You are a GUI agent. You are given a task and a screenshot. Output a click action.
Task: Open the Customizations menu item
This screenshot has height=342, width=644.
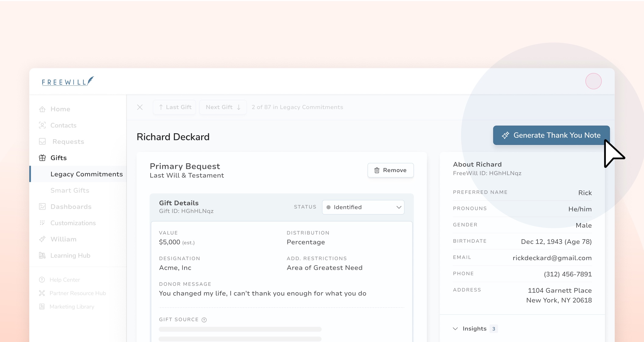pos(73,223)
